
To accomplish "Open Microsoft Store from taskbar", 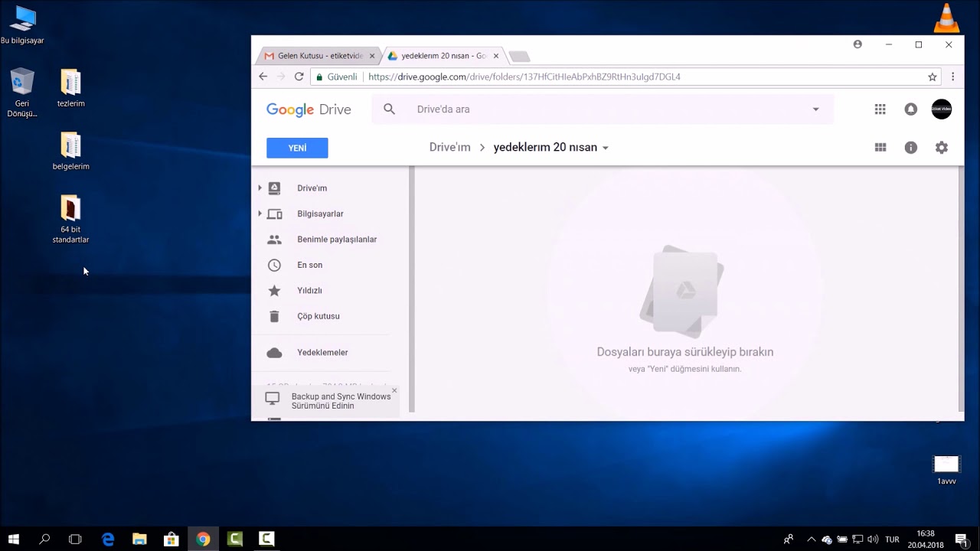I will tap(171, 539).
